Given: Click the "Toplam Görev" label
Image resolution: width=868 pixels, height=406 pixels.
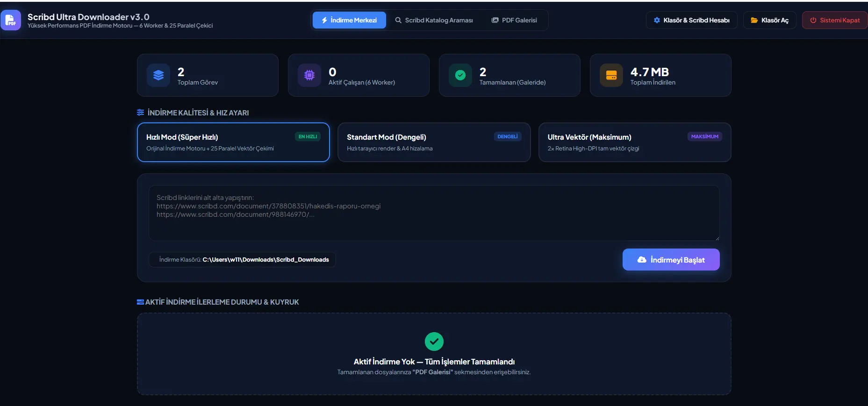Looking at the screenshot, I should tap(198, 82).
